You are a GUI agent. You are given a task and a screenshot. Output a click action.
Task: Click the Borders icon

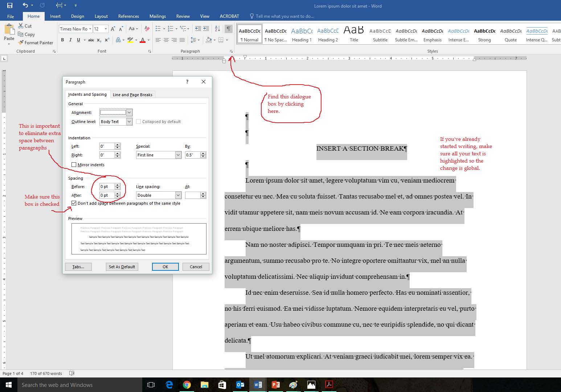point(221,40)
